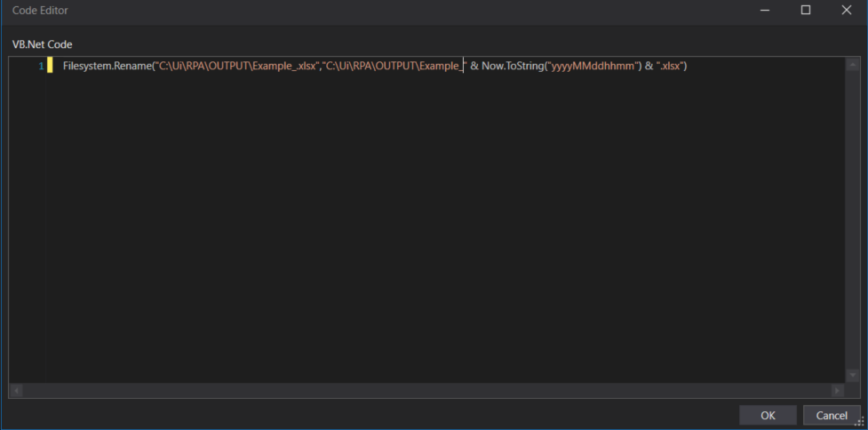868x430 pixels.
Task: Confirm the code with the OK button
Action: pos(768,415)
